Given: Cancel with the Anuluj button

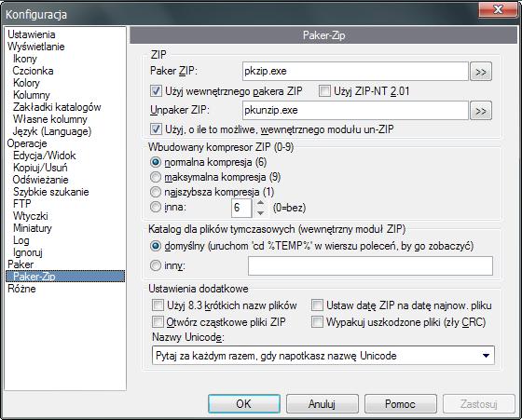Looking at the screenshot, I should [x=323, y=404].
